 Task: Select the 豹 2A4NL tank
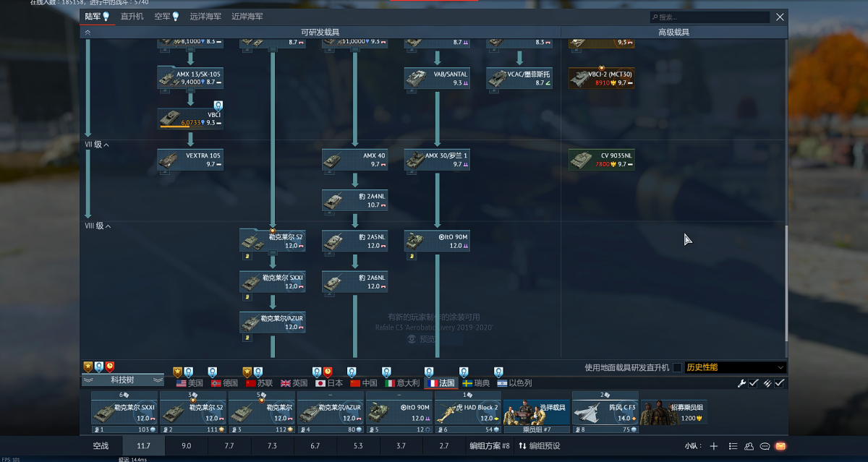pos(354,200)
